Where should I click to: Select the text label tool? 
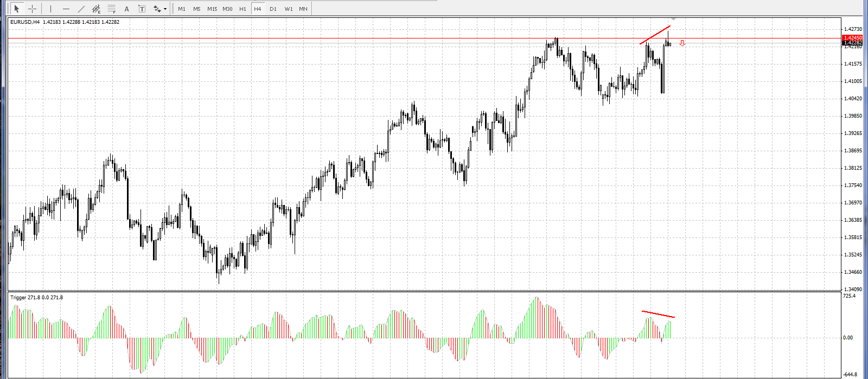click(x=142, y=9)
